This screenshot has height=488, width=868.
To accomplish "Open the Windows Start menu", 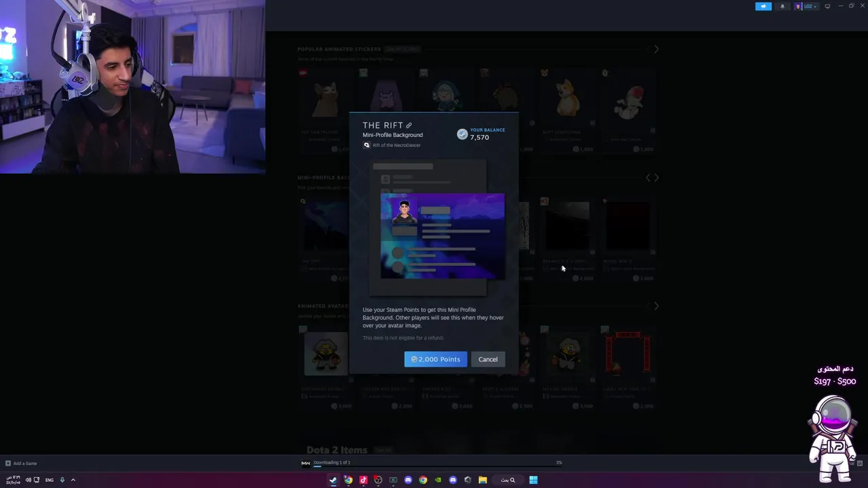I will click(x=533, y=480).
